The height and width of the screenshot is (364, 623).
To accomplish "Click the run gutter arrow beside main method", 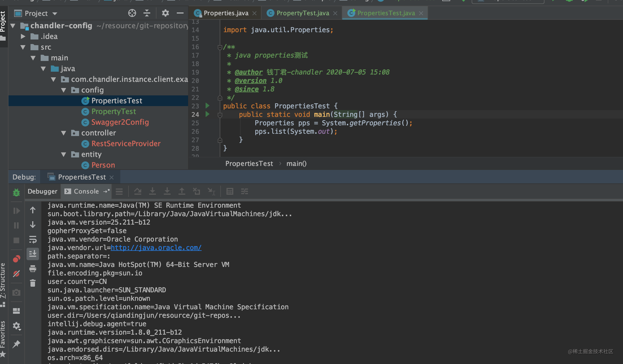I will (208, 114).
